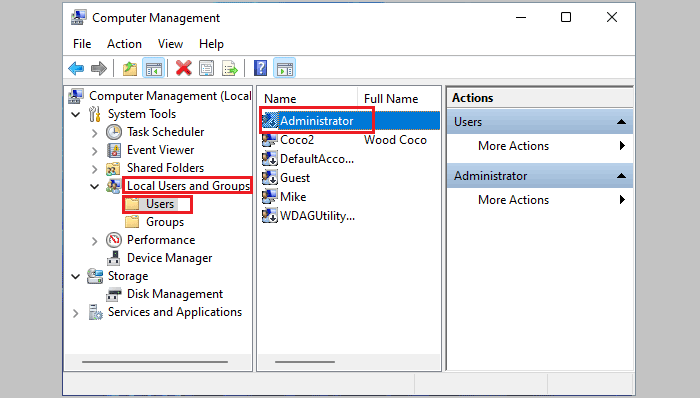Select the Users folder in tree
This screenshot has width=700, height=398.
tap(160, 204)
